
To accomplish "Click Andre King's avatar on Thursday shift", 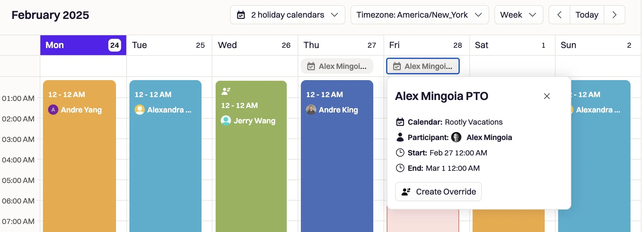I will pos(311,110).
